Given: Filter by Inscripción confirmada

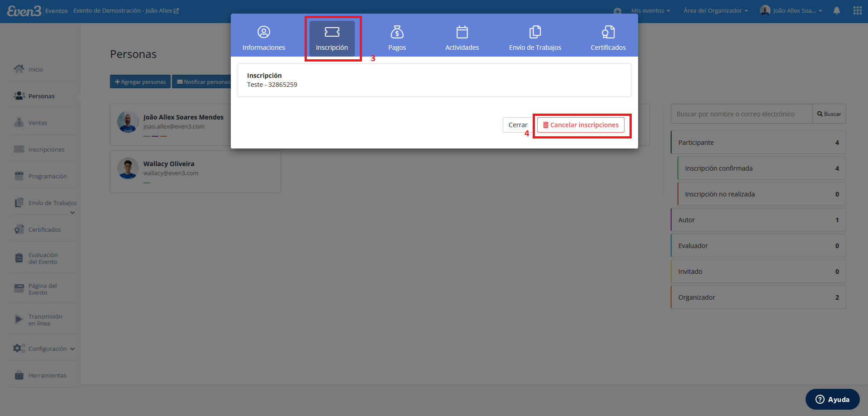Looking at the screenshot, I should (762, 168).
